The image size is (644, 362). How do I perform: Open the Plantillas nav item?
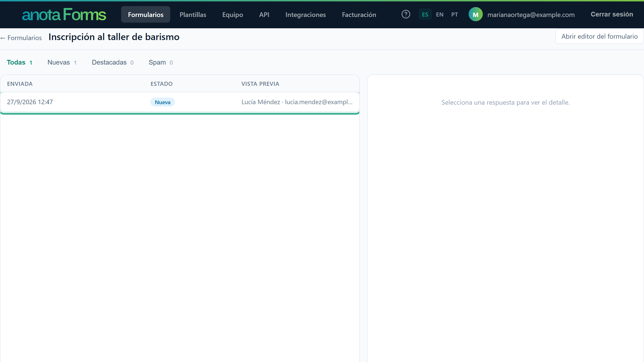coord(193,15)
